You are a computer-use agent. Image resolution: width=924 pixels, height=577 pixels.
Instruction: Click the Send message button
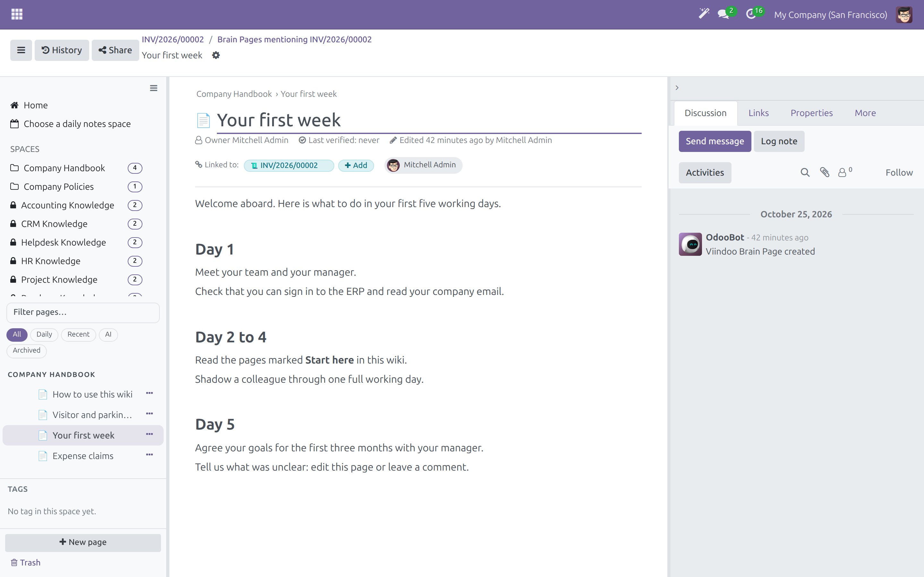(x=715, y=141)
